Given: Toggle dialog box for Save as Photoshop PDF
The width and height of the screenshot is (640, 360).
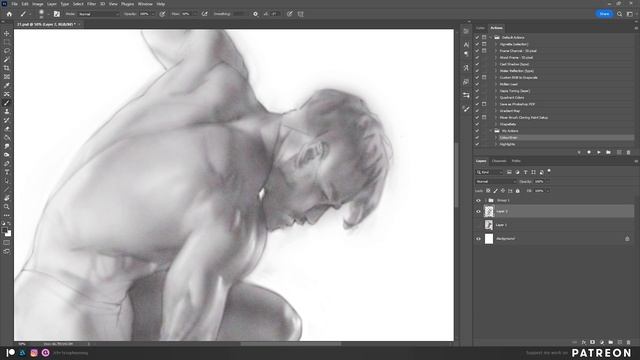Looking at the screenshot, I should 484,104.
